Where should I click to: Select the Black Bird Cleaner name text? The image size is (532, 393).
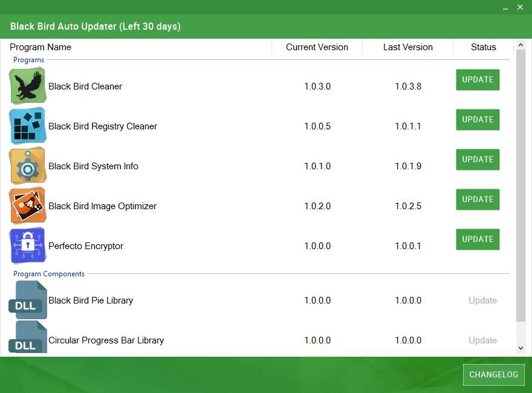coord(85,86)
